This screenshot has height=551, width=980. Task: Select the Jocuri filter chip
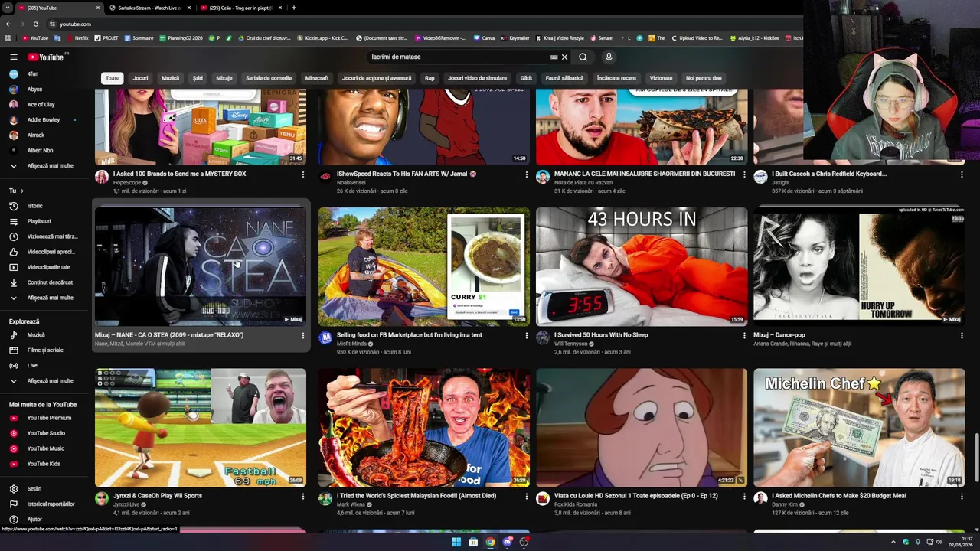click(140, 78)
